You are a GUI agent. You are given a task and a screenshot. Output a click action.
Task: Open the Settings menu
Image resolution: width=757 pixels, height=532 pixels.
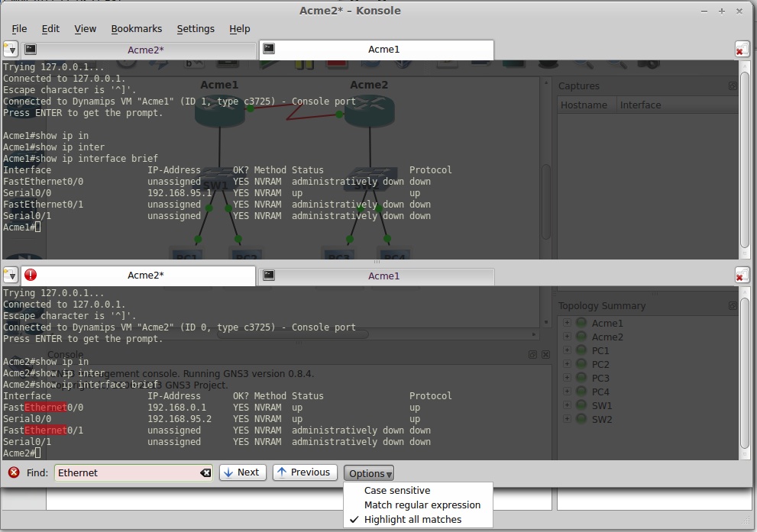(x=196, y=28)
